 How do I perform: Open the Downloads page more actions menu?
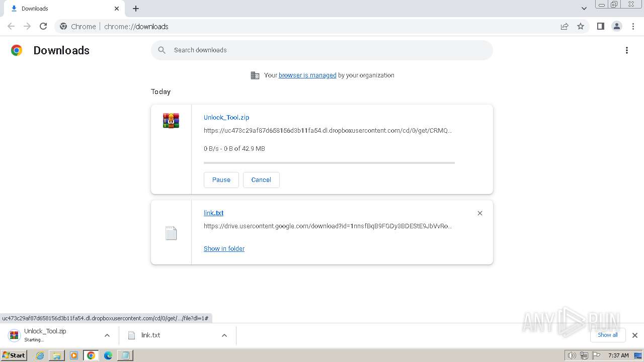tap(627, 50)
